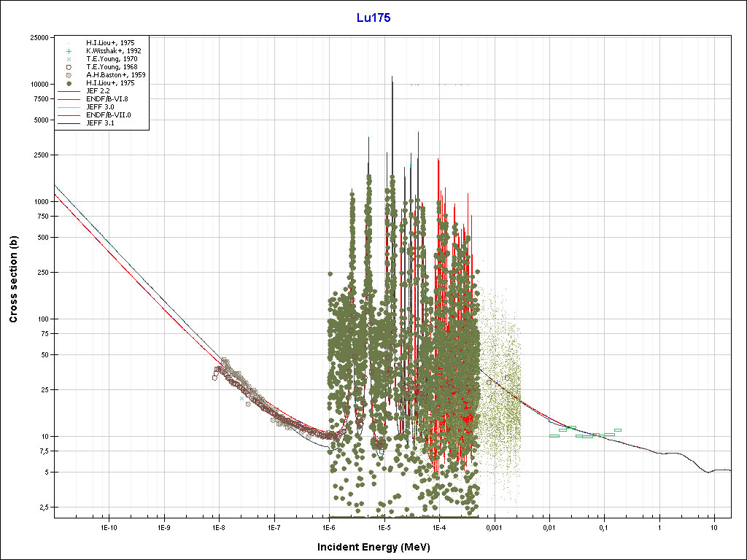Select the K.Wisshak+, 1992 legend label
Image resolution: width=747 pixels, height=560 pixels.
[113, 51]
